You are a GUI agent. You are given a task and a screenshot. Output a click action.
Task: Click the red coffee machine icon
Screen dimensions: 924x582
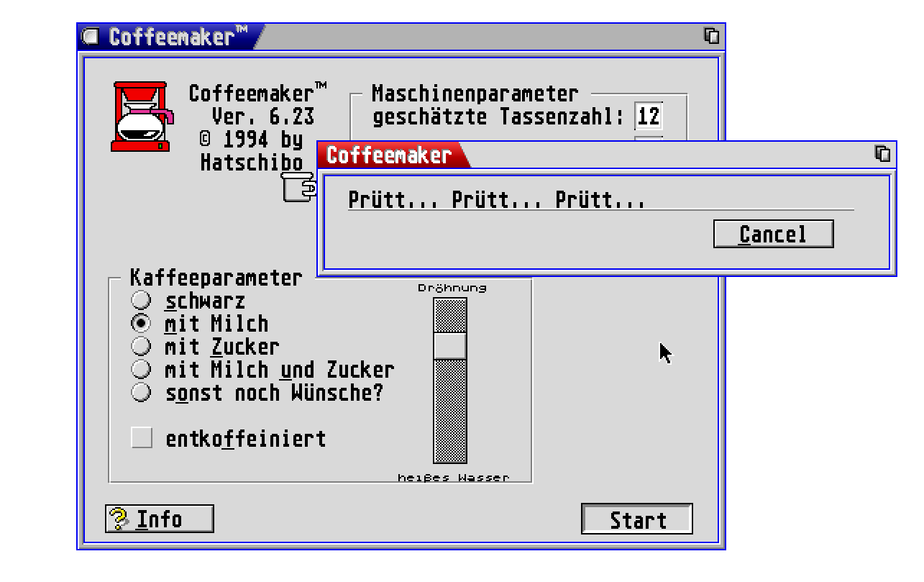point(142,116)
